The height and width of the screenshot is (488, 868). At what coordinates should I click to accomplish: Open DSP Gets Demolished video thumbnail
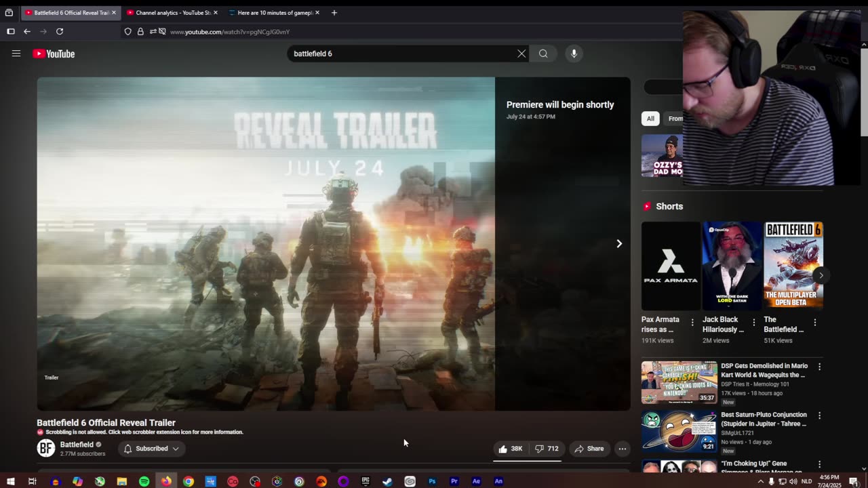[x=679, y=382]
